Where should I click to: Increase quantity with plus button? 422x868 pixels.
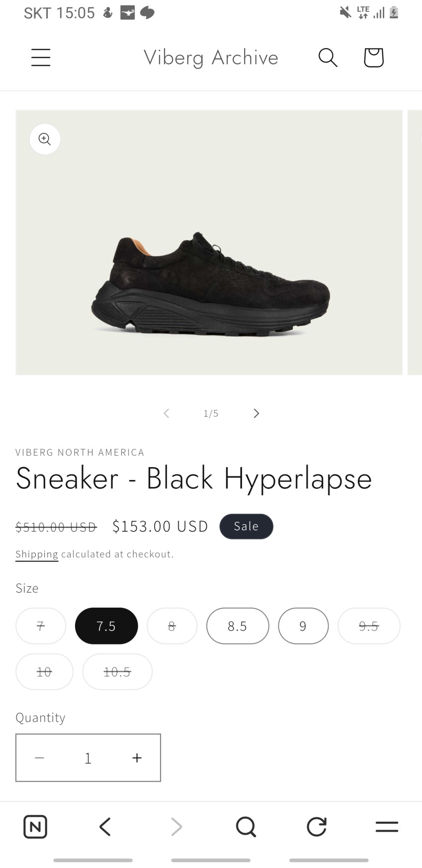click(137, 758)
